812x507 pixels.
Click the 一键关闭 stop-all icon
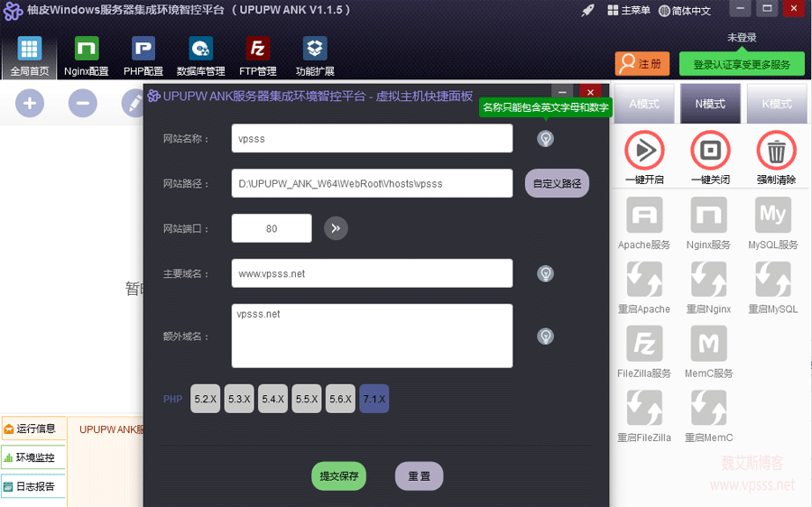(x=709, y=151)
